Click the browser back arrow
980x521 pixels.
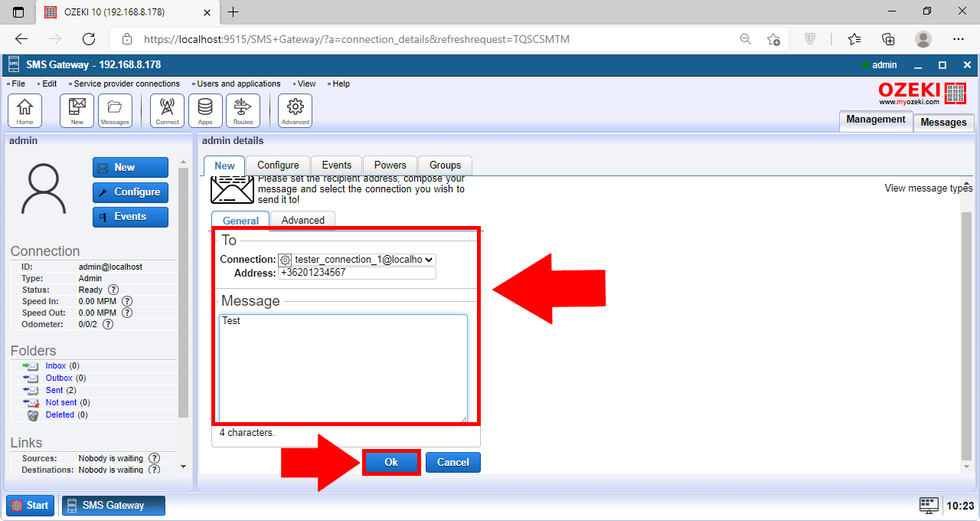tap(21, 39)
